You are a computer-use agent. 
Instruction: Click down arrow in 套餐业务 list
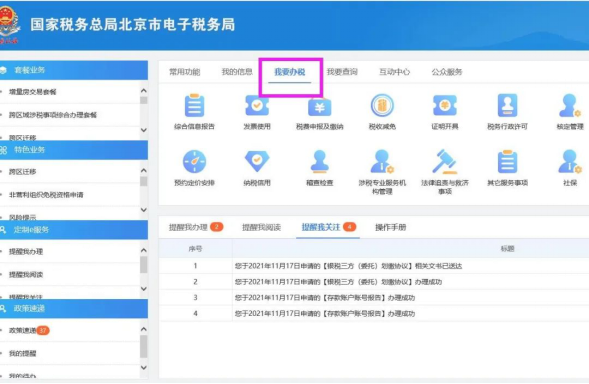143,130
